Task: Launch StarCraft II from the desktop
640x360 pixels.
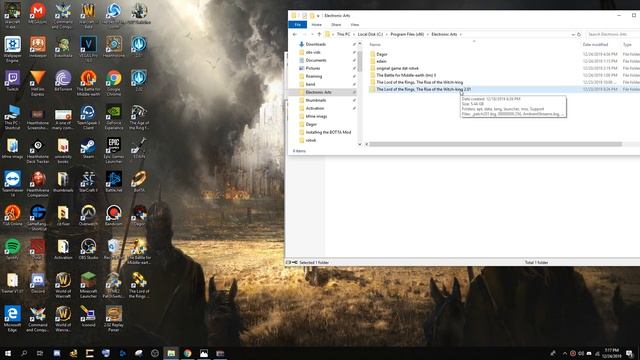Action: (x=88, y=182)
